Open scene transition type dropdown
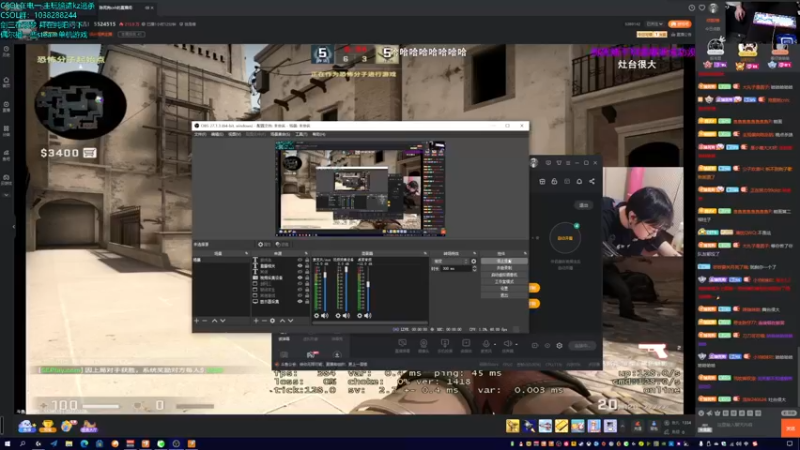Image resolution: width=800 pixels, height=450 pixels. 451,261
